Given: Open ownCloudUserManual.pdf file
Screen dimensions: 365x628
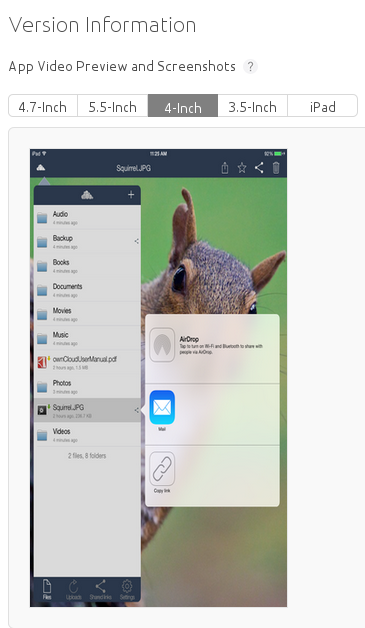Looking at the screenshot, I should point(87,362).
